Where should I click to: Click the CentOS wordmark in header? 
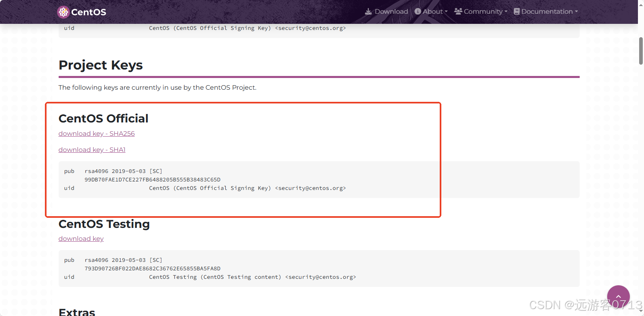pos(89,12)
